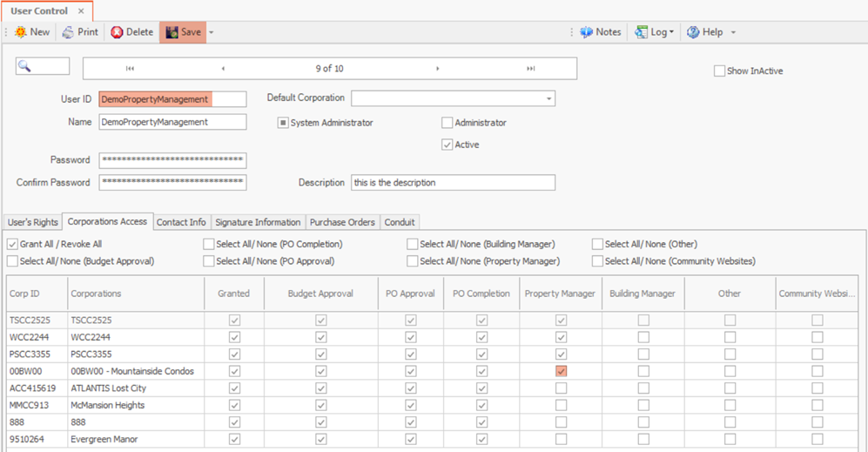Uncheck Budget Approval for Evergreen Manor
This screenshot has width=868, height=452.
coord(321,439)
